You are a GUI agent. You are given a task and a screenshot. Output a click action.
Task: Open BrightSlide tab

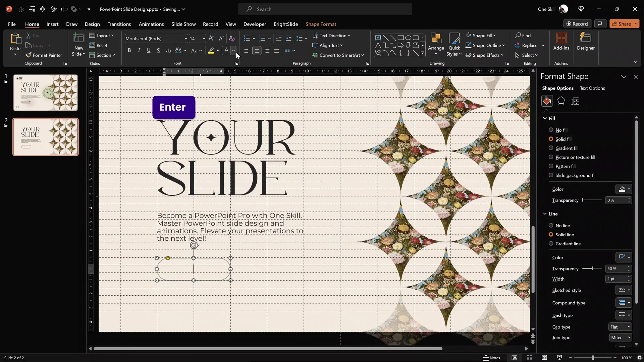[x=285, y=24]
